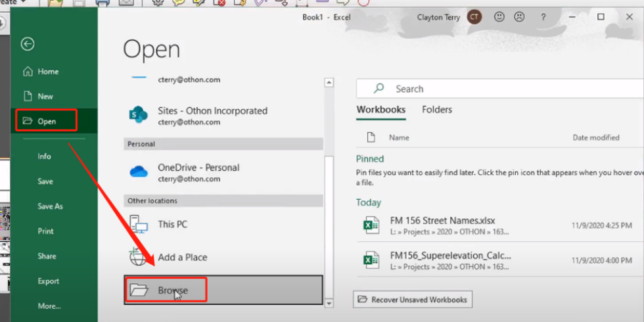Switch to the Folders tab
644x322 pixels.
coord(437,110)
